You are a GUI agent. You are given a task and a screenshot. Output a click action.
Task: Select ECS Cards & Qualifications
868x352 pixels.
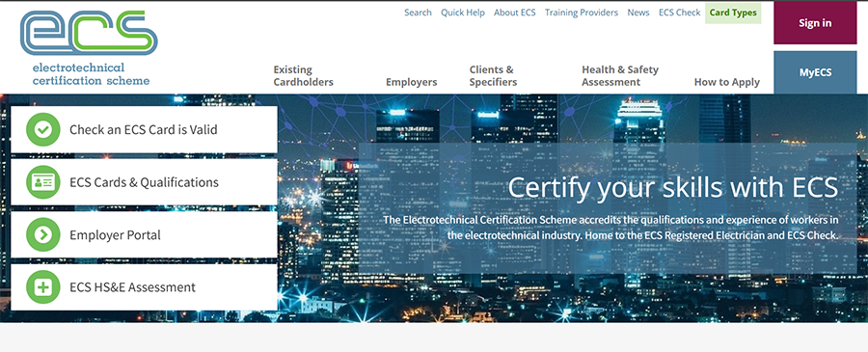[x=144, y=182]
